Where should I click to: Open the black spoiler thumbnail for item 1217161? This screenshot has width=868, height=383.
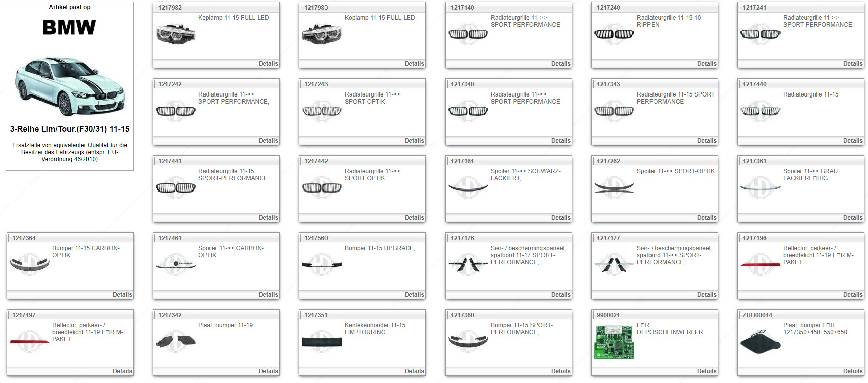(x=468, y=188)
